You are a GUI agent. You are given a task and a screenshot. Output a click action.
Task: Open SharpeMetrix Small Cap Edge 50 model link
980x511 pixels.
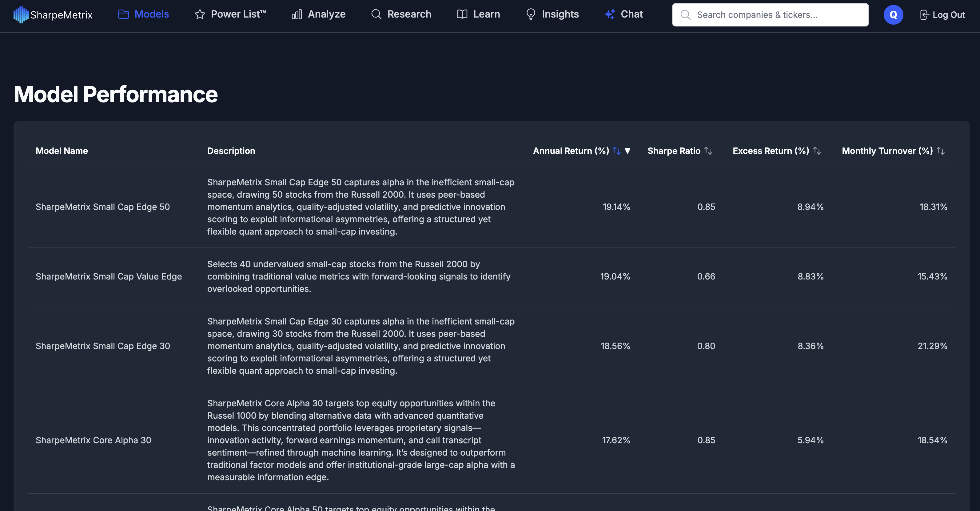coord(103,207)
